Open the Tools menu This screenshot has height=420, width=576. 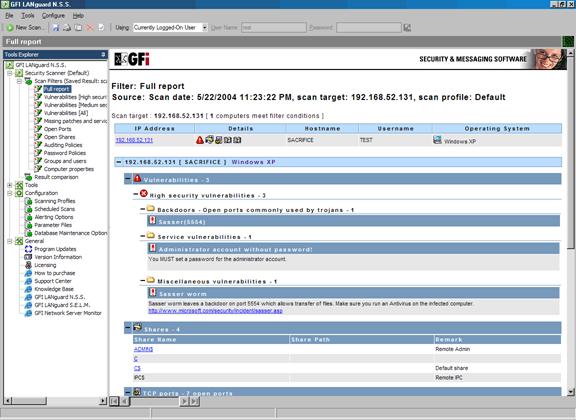(28, 16)
